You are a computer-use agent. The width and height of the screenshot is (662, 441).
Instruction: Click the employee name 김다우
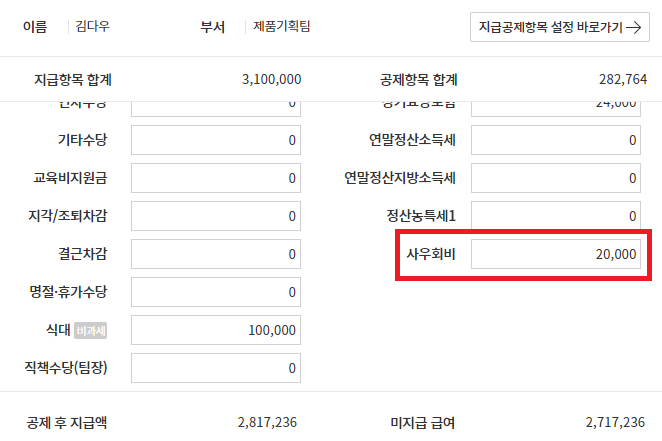coord(92,27)
